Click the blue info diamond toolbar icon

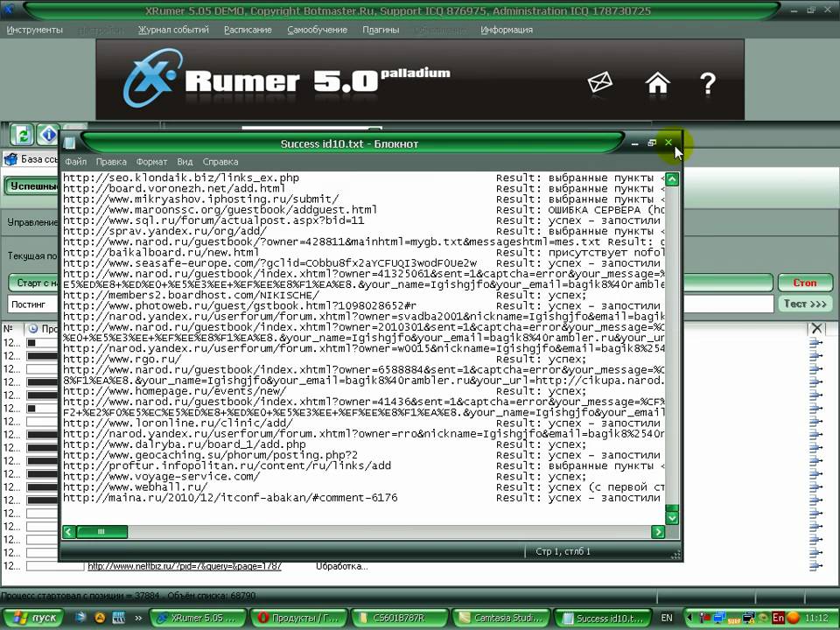point(47,135)
